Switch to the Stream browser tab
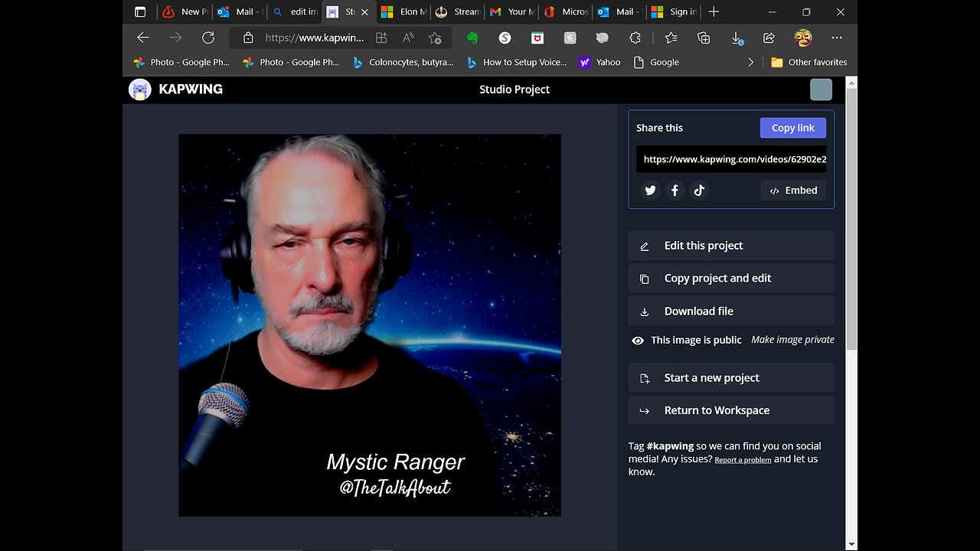The image size is (980, 551). point(458,11)
